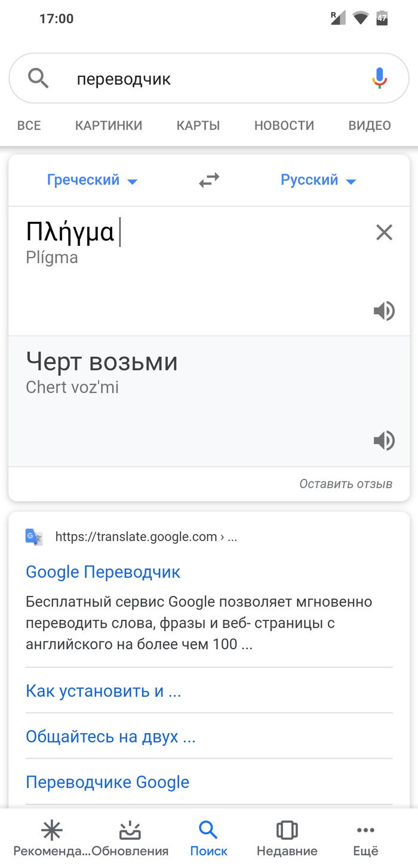
Task: Play audio of the Russian translation
Action: (384, 441)
